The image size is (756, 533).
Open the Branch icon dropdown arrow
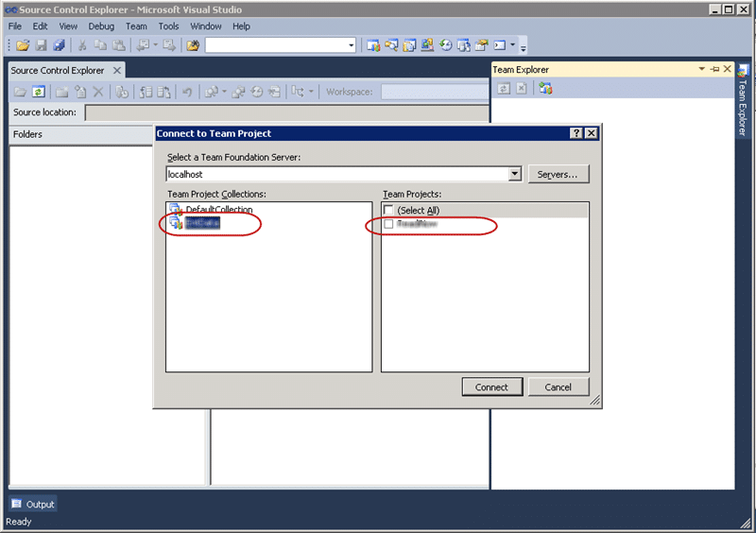(311, 92)
